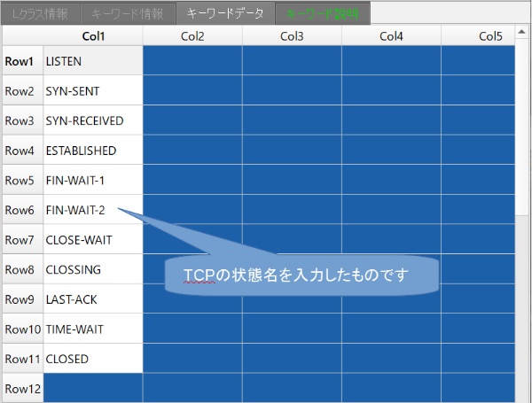The height and width of the screenshot is (403, 532).
Task: Click the Col4 column header
Action: coord(391,36)
